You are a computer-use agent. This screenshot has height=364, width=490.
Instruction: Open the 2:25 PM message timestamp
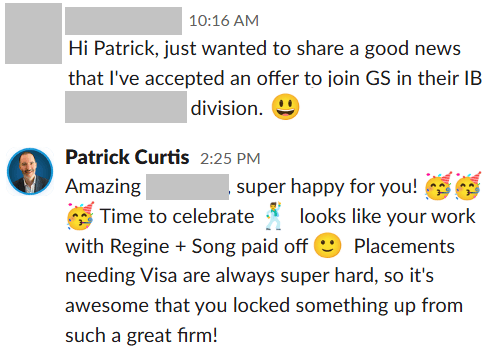[x=230, y=159]
